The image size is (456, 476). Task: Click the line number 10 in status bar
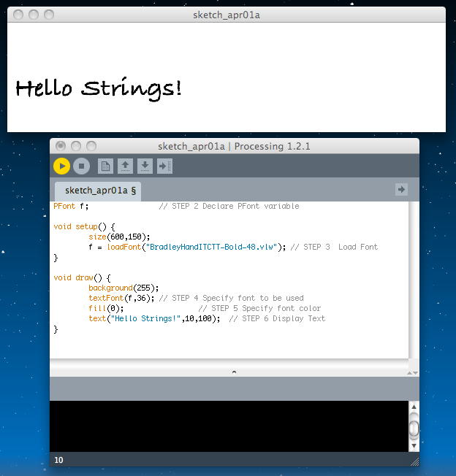coord(58,460)
